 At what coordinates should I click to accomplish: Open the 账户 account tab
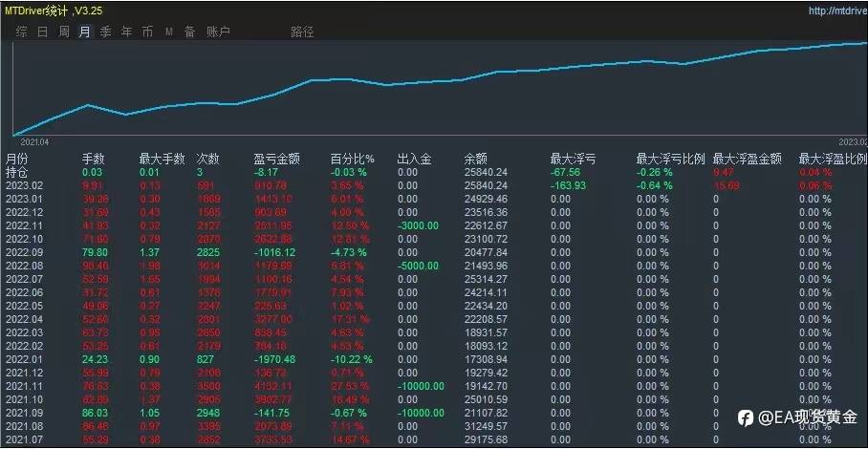[218, 32]
